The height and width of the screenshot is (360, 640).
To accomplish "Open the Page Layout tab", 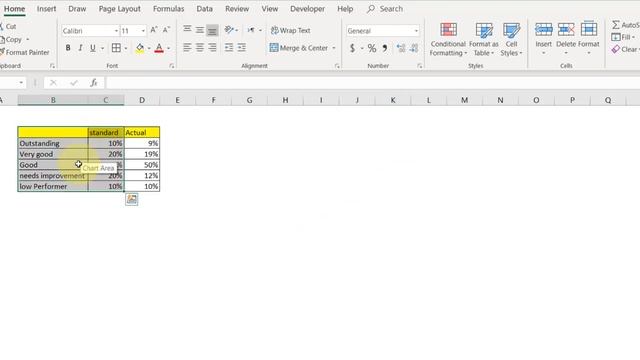I will 120,9.
